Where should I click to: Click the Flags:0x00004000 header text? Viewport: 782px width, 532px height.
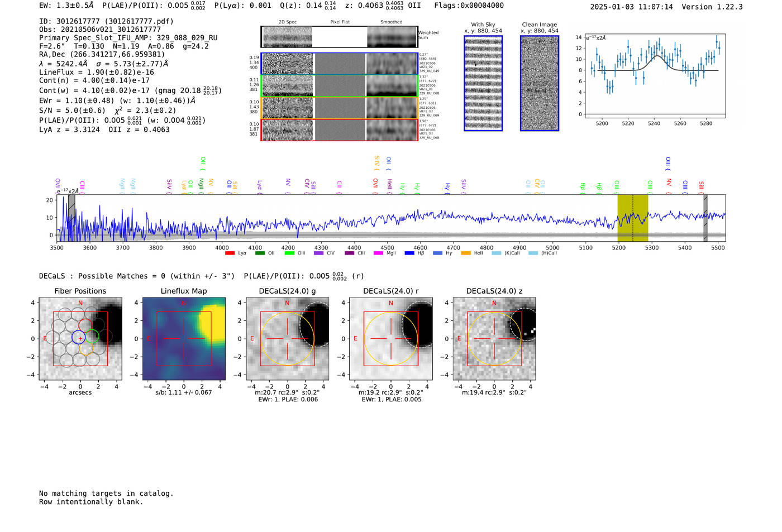[469, 6]
